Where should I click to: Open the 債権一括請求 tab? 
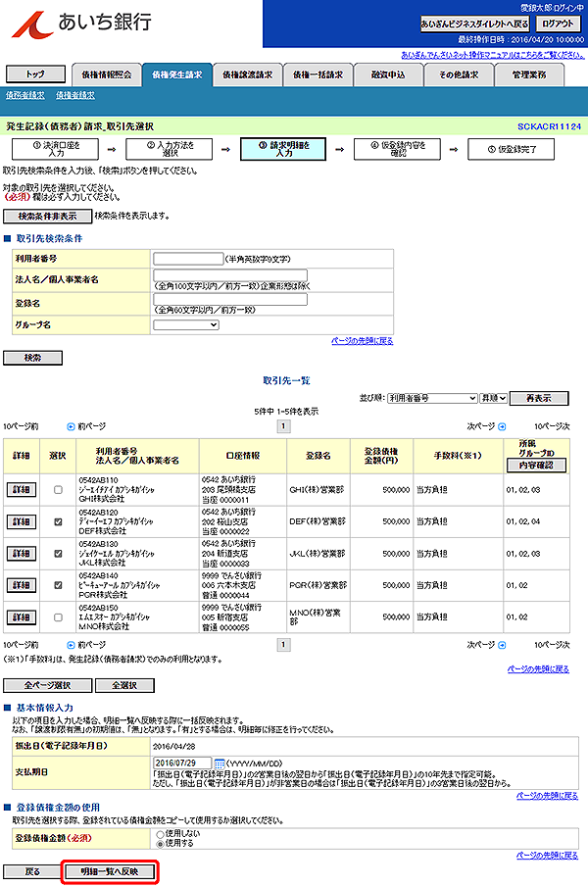pos(318,74)
